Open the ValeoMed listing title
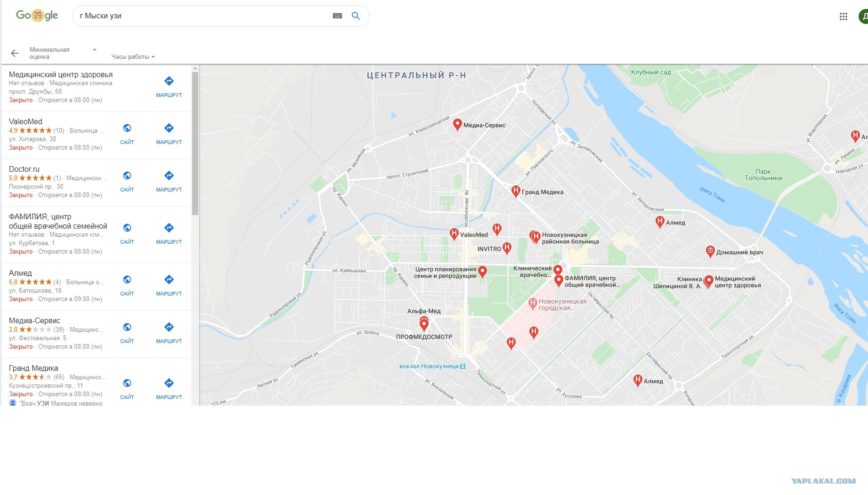 (25, 121)
